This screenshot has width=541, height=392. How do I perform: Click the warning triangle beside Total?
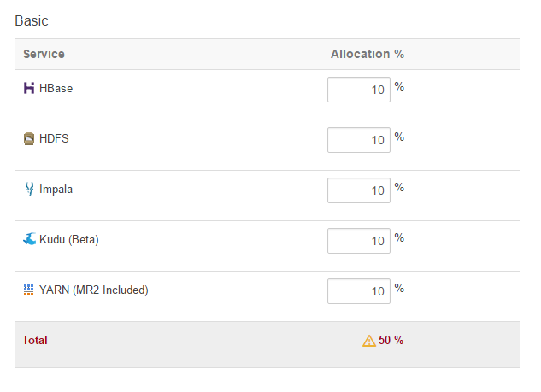[x=369, y=341]
